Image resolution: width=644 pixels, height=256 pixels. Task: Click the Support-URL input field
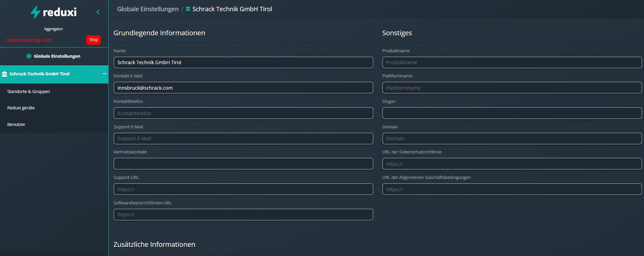coord(243,189)
